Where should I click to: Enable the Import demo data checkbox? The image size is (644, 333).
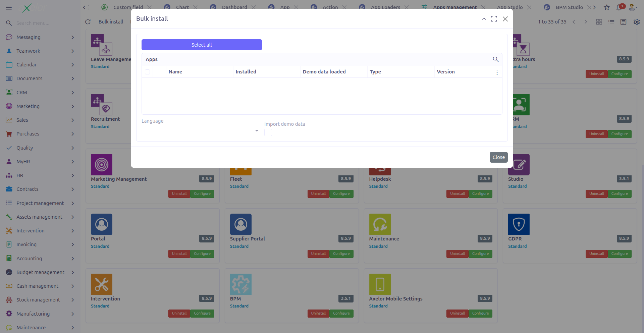pos(268,132)
